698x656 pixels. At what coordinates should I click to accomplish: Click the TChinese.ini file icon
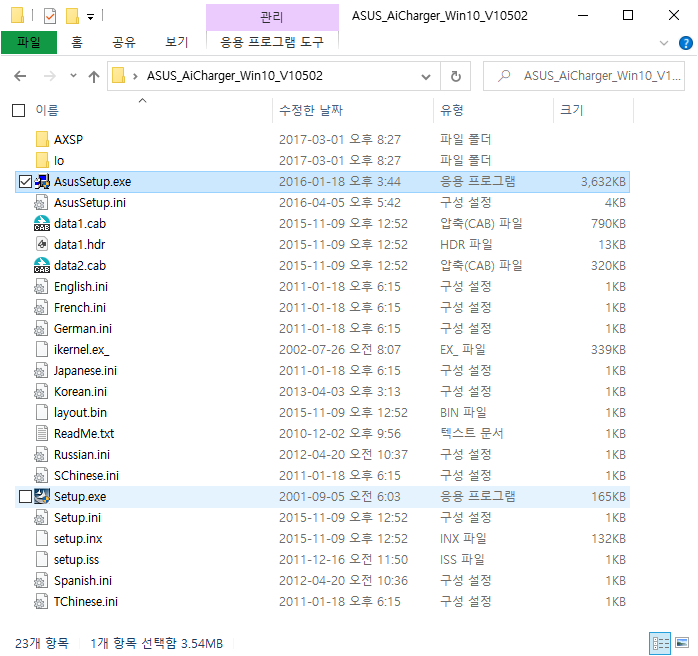pyautogui.click(x=41, y=602)
